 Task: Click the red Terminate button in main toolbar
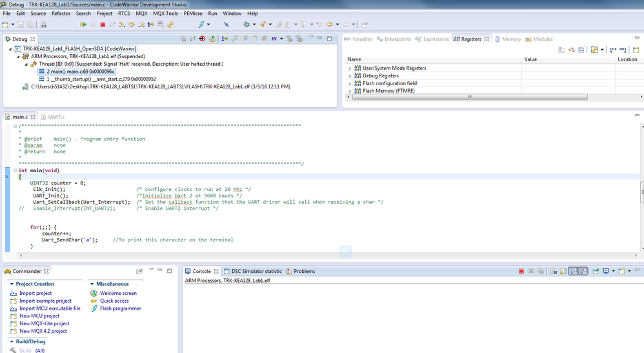tap(103, 25)
